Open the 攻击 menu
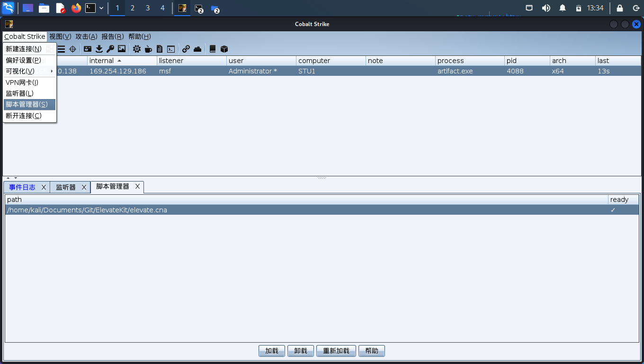The width and height of the screenshot is (644, 364). (87, 36)
